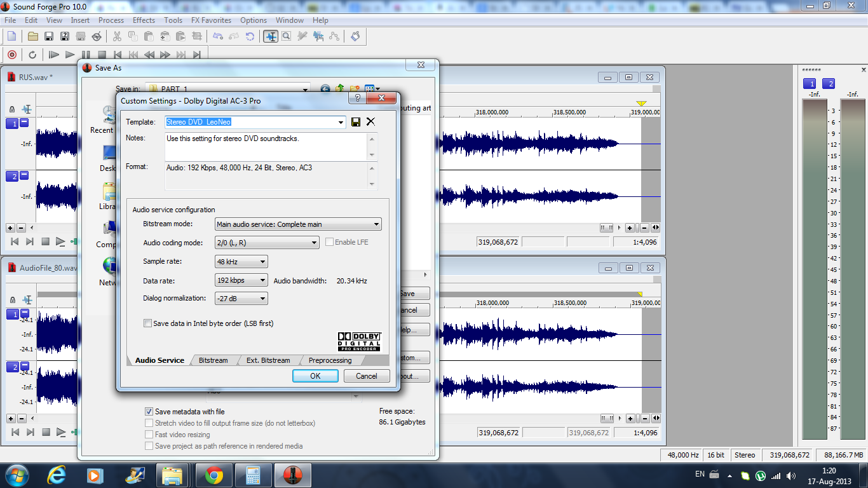Open the Data rate dropdown

pyautogui.click(x=263, y=280)
